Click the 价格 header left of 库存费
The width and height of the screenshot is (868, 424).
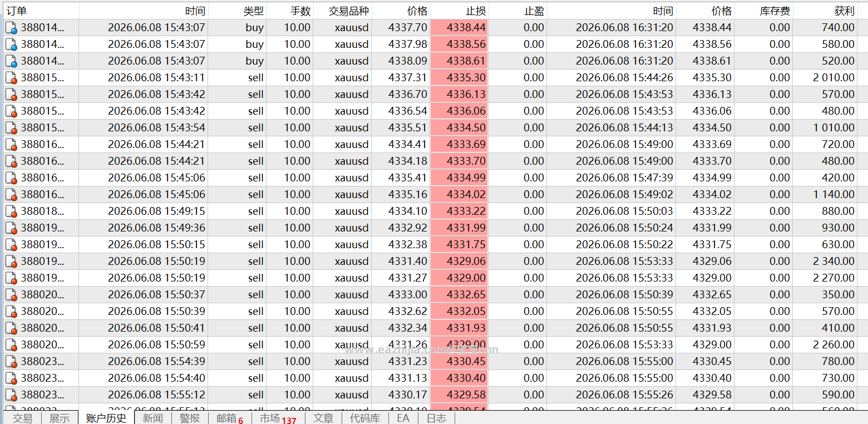[x=705, y=11]
